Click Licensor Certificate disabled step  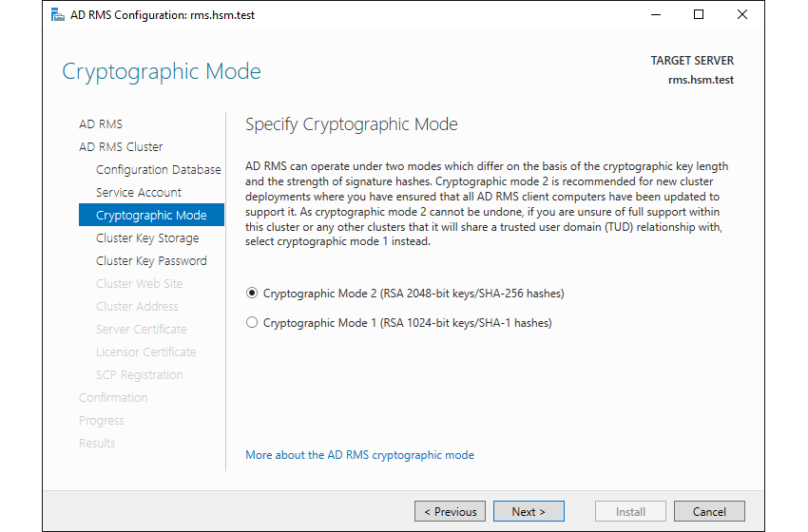pyautogui.click(x=145, y=351)
